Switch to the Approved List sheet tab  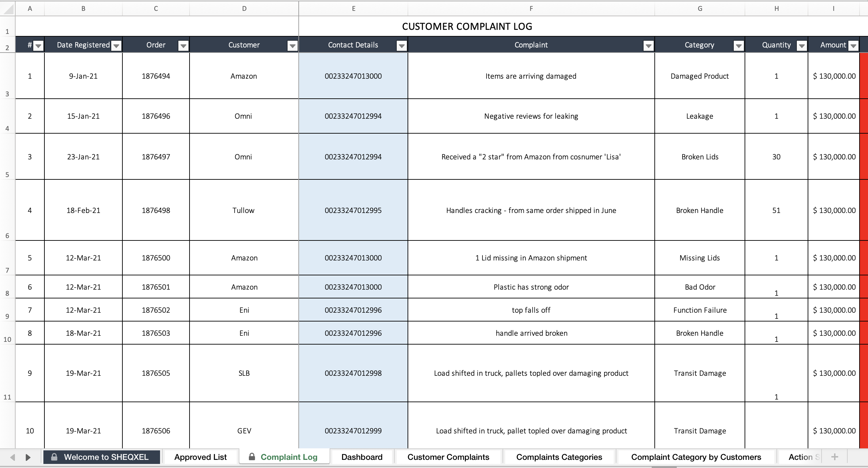[200, 457]
